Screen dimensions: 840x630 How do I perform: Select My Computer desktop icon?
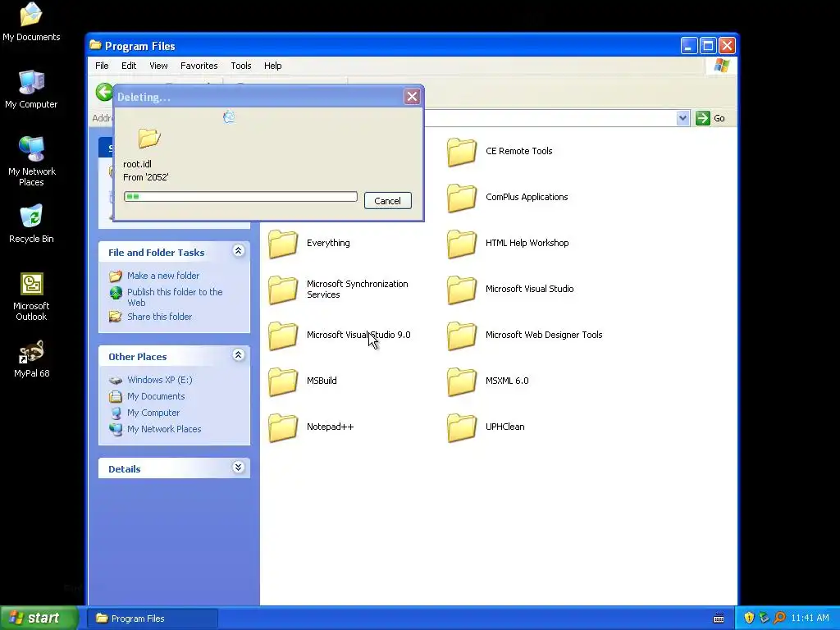[x=31, y=89]
